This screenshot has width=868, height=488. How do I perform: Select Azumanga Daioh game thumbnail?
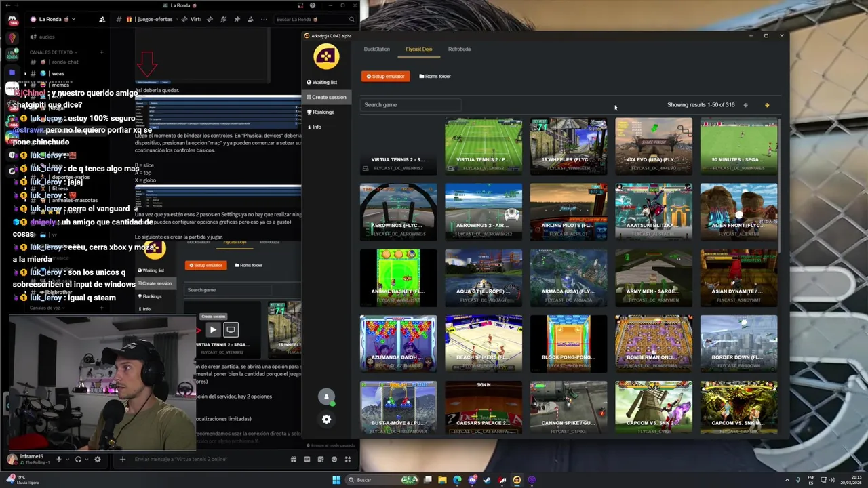(x=398, y=344)
